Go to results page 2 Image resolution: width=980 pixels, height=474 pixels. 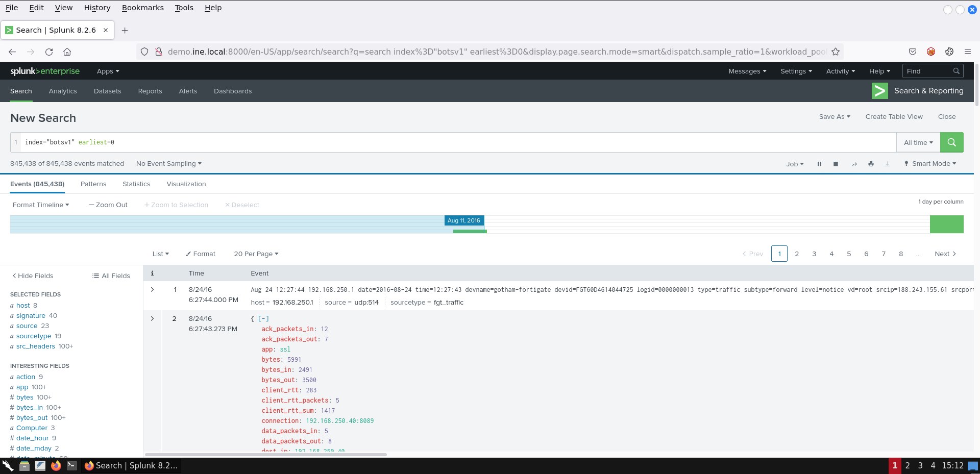[797, 254]
